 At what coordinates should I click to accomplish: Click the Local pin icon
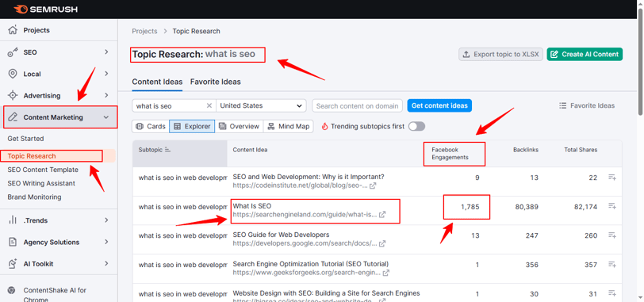[13, 74]
